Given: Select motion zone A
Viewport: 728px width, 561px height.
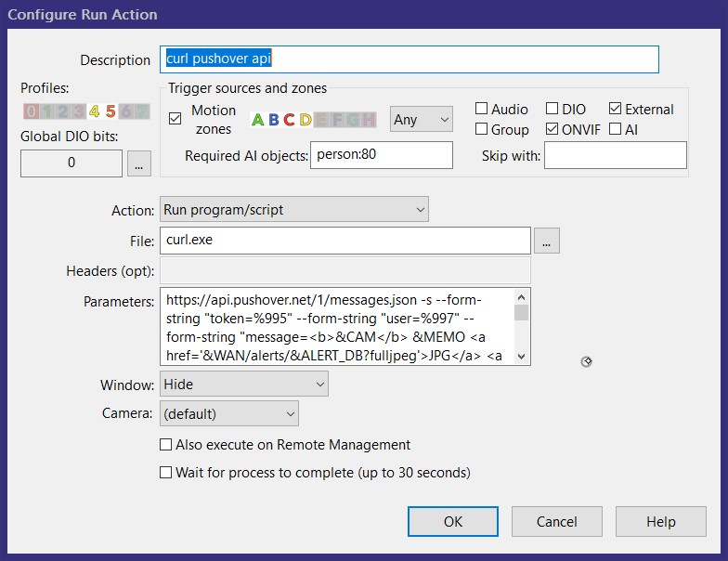Looking at the screenshot, I should click(258, 120).
